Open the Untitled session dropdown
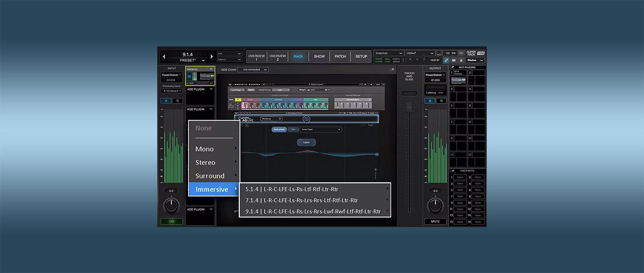Viewport: 644px width, 273px height. tap(420, 53)
